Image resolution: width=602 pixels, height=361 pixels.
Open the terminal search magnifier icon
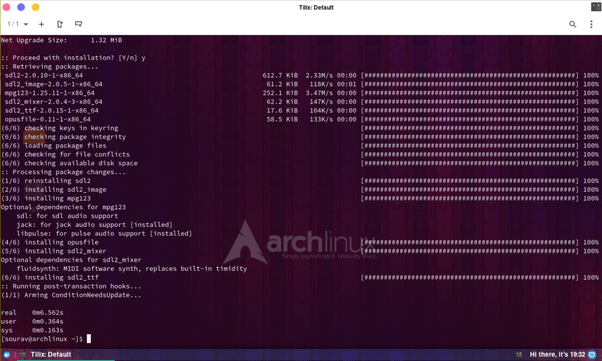coord(572,24)
